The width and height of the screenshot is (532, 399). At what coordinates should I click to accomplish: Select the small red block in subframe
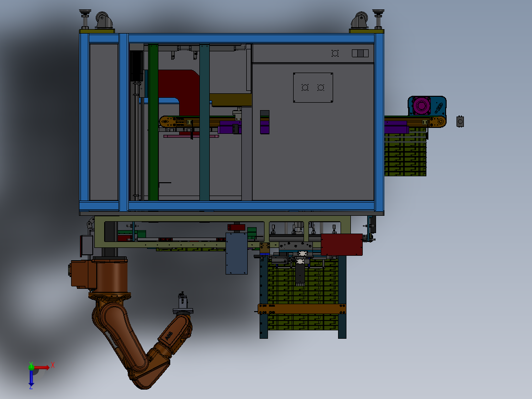point(236,227)
